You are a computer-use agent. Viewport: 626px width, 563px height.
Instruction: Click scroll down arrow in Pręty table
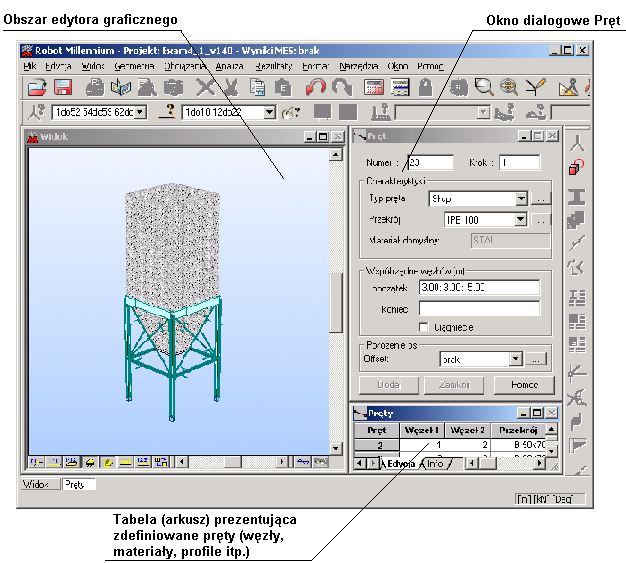click(551, 451)
